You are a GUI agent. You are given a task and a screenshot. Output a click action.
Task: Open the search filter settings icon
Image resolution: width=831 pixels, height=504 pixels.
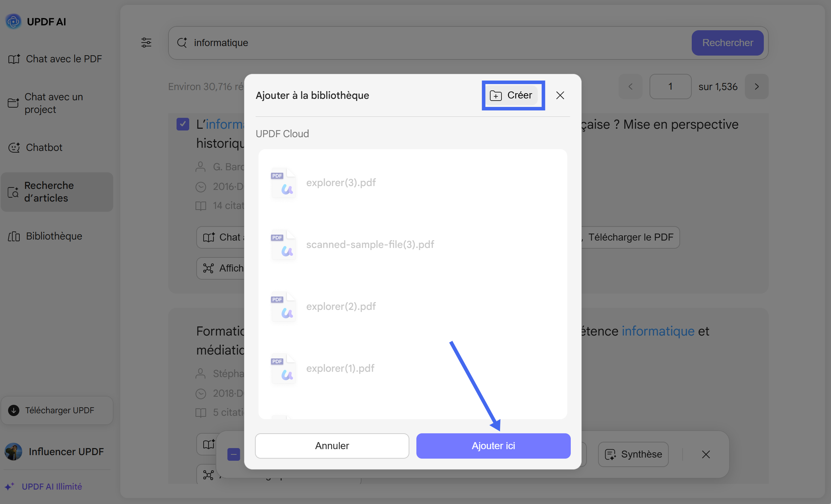146,43
